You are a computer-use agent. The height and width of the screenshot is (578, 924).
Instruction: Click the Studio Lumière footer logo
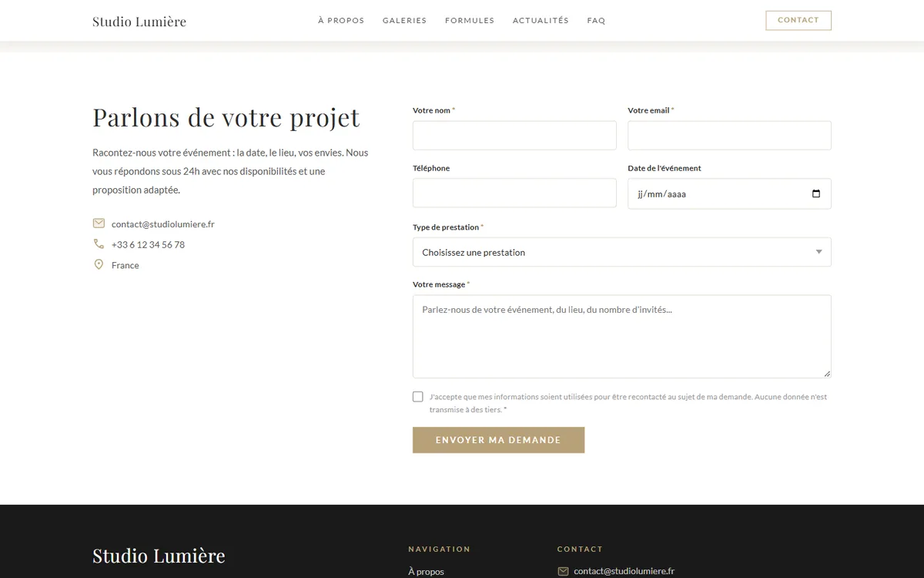coord(159,556)
